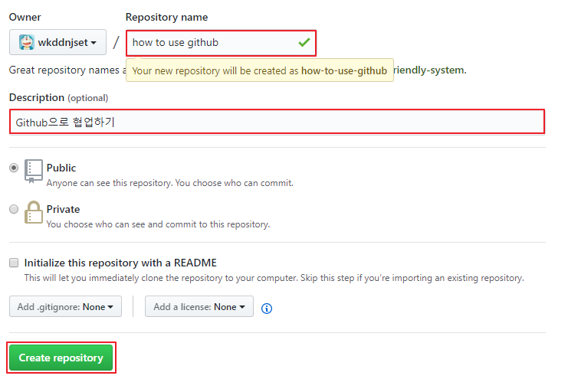
Task: Click the owner avatar icon
Action: click(27, 42)
